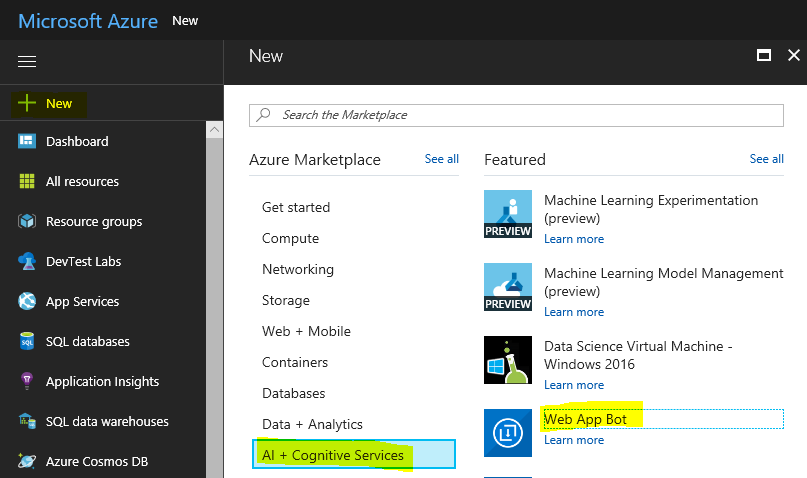Maximize the New blade panel

pos(763,56)
